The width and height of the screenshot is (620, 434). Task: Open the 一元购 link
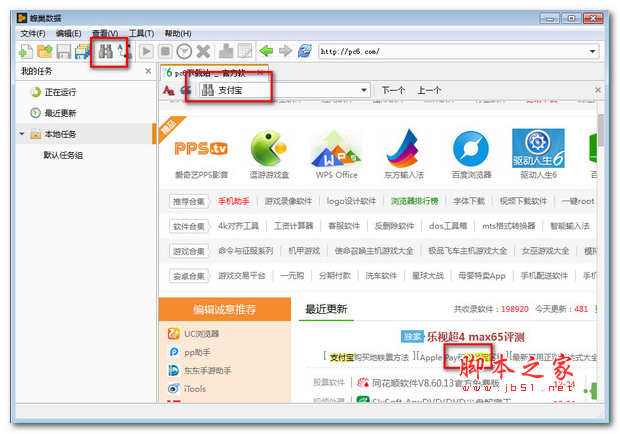click(x=292, y=276)
